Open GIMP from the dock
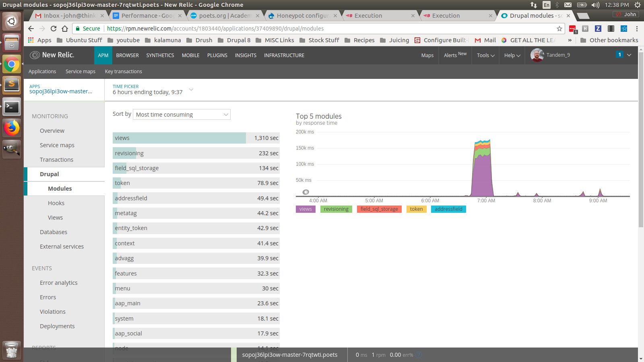The height and width of the screenshot is (362, 644). (x=12, y=149)
